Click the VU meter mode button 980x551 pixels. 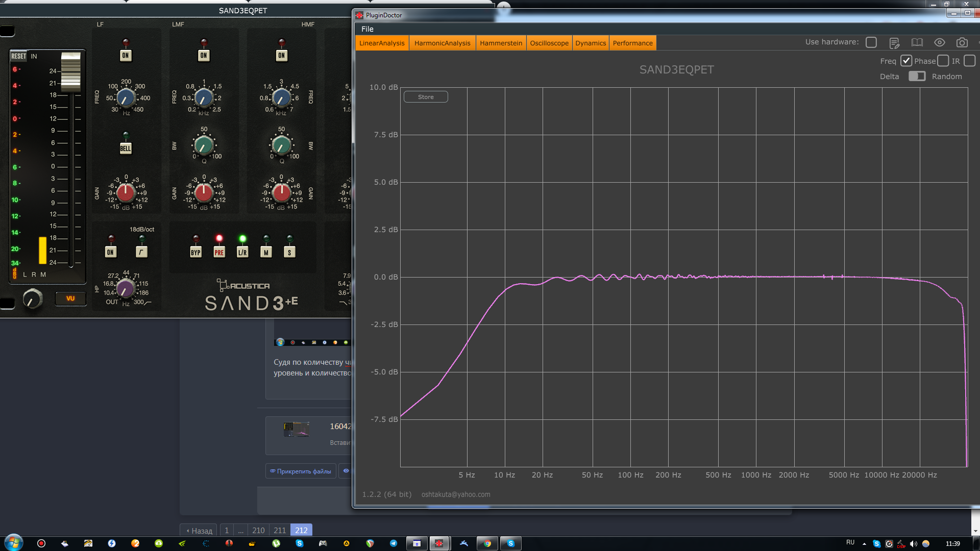tap(70, 298)
